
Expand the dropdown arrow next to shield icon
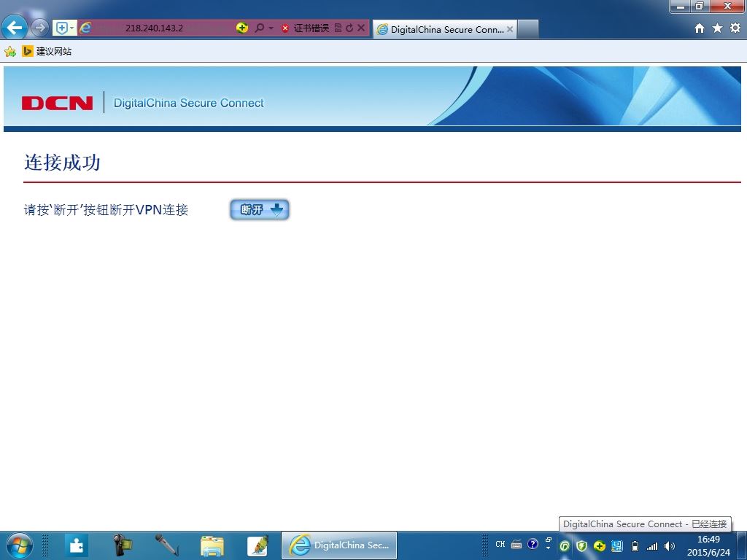click(x=72, y=28)
